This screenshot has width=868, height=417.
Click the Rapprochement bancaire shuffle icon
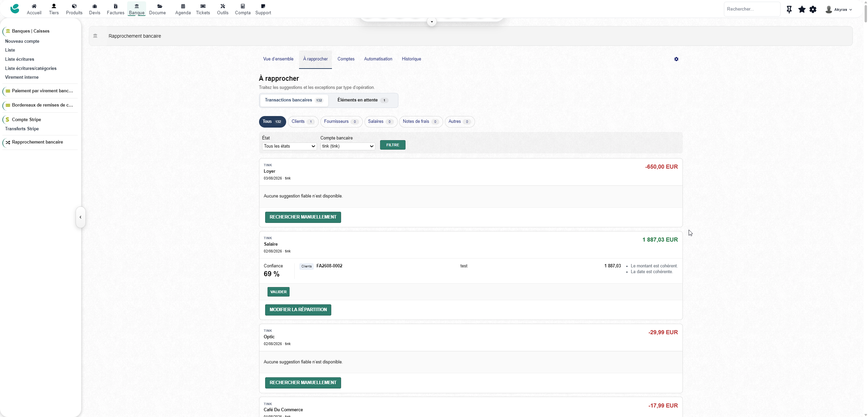click(8, 142)
